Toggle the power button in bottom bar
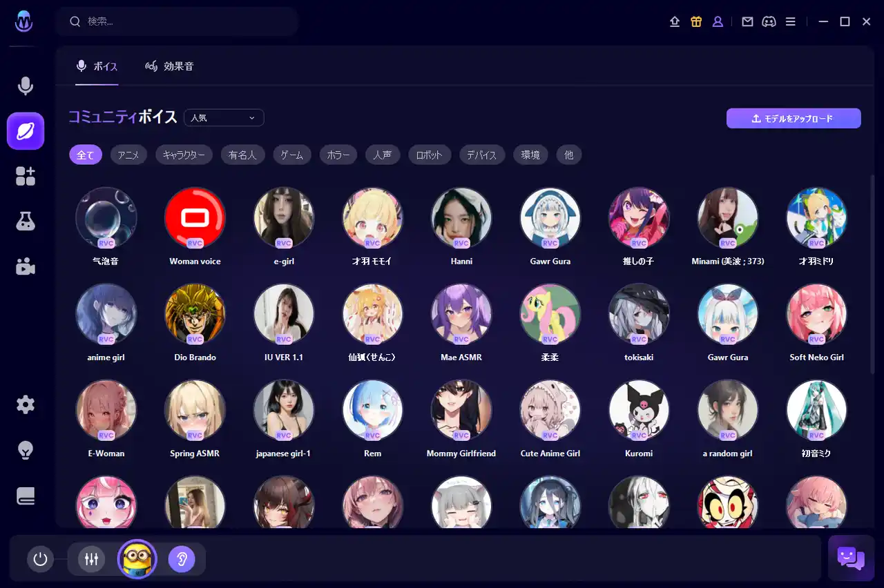This screenshot has height=588, width=884. pyautogui.click(x=40, y=559)
